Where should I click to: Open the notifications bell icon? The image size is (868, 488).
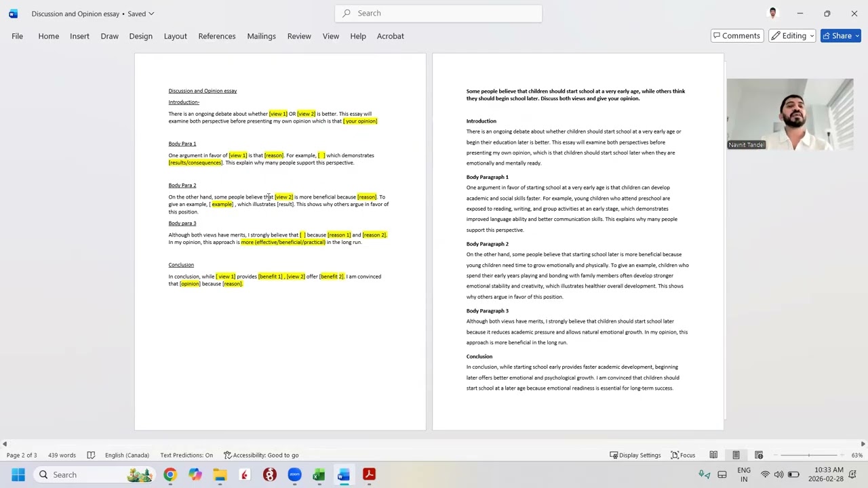854,474
